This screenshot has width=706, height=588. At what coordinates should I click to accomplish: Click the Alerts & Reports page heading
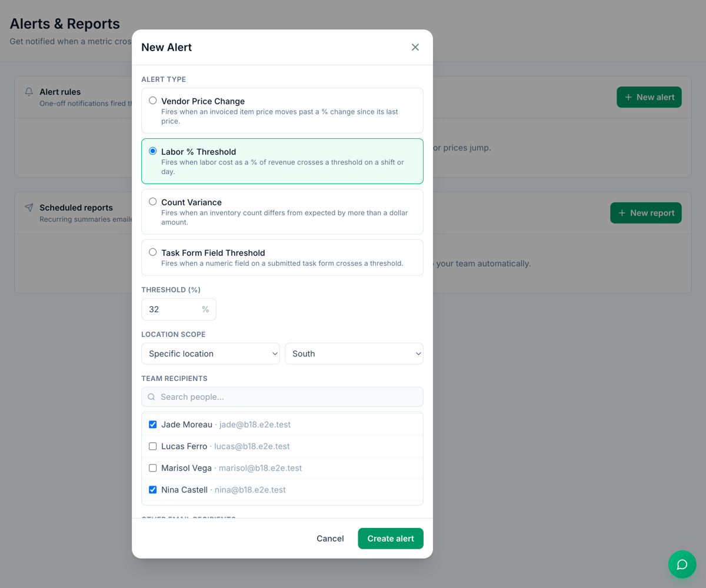65,24
